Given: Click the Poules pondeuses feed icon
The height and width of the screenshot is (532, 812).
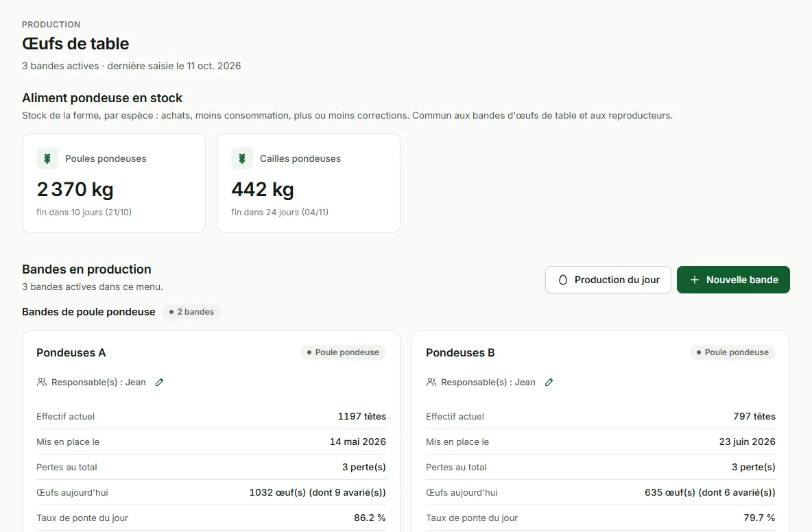Looking at the screenshot, I should tap(47, 158).
